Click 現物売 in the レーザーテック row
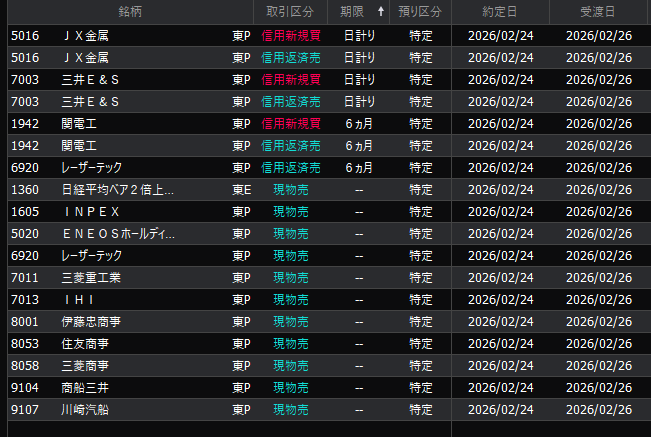Viewport: 651px width, 437px height. [x=291, y=256]
